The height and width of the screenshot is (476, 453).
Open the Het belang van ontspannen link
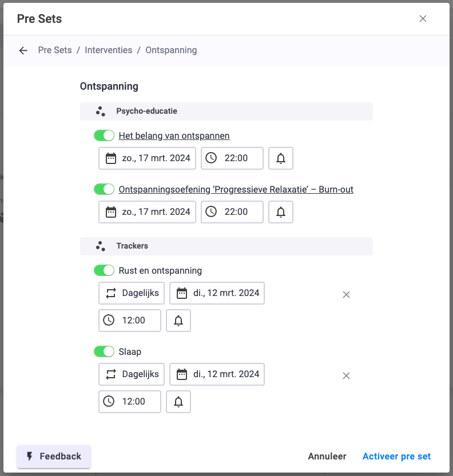(174, 135)
